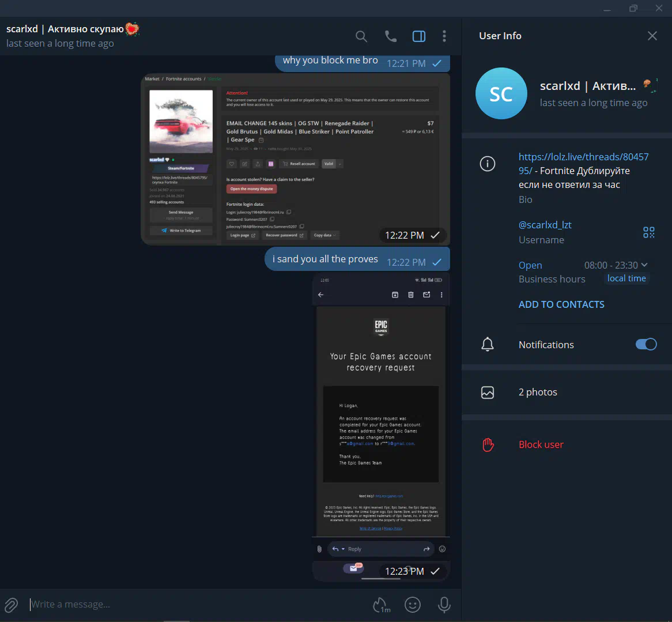
Task: Open the auto-delete timer 1m icon
Action: 381,605
